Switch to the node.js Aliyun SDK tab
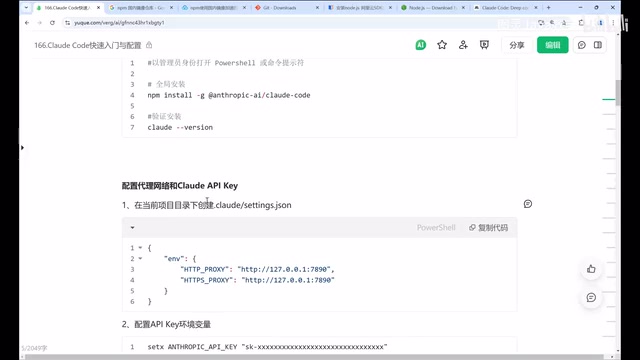Screen dimensions: 640x360 [x=360, y=8]
